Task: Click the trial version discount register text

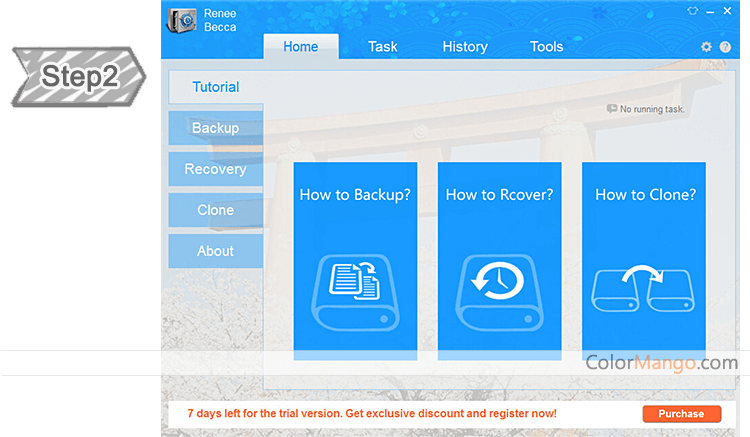Action: 372,413
